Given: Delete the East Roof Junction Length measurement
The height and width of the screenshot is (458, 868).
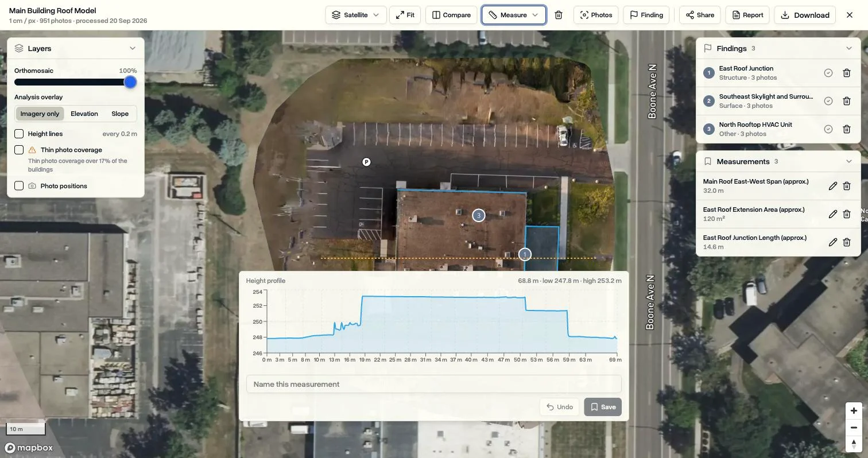Looking at the screenshot, I should click(x=846, y=242).
